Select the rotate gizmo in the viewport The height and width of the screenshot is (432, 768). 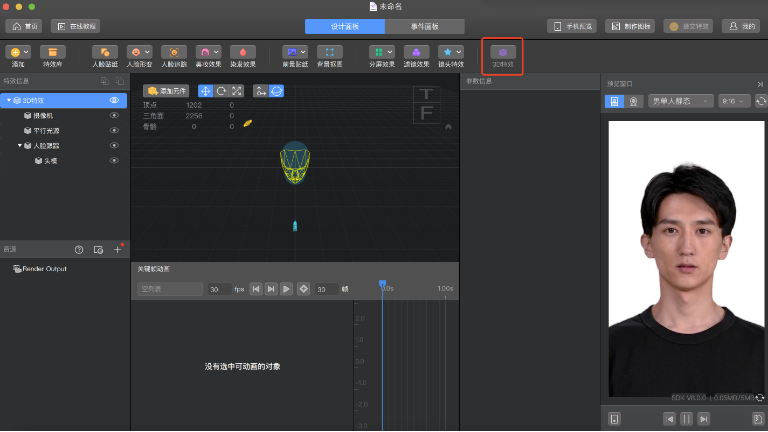click(x=219, y=91)
